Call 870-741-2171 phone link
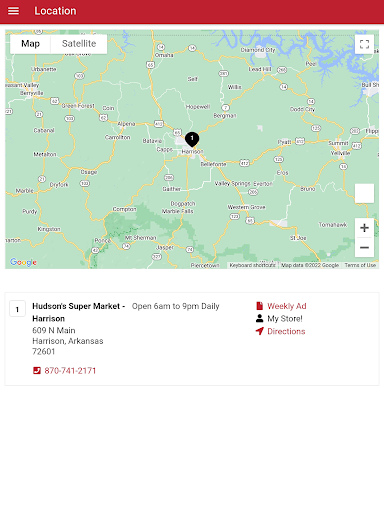384x512 pixels. click(70, 371)
